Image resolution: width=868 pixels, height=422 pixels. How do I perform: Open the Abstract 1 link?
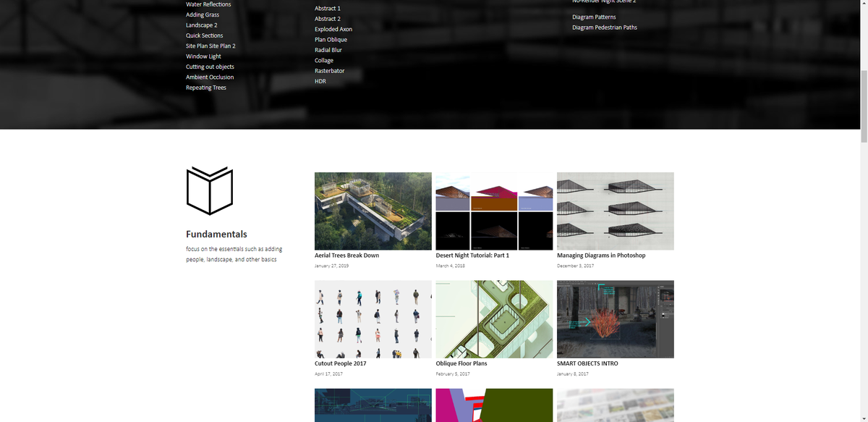pos(328,8)
